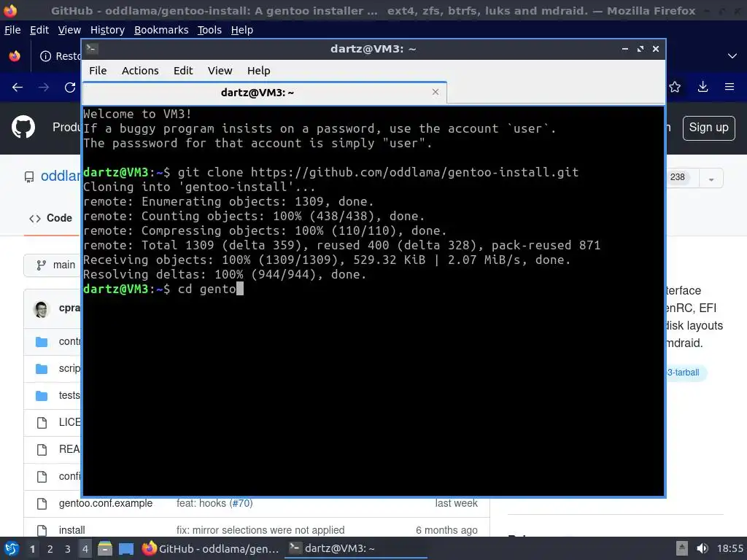This screenshot has width=747, height=560.
Task: Open the install file
Action: click(72, 530)
